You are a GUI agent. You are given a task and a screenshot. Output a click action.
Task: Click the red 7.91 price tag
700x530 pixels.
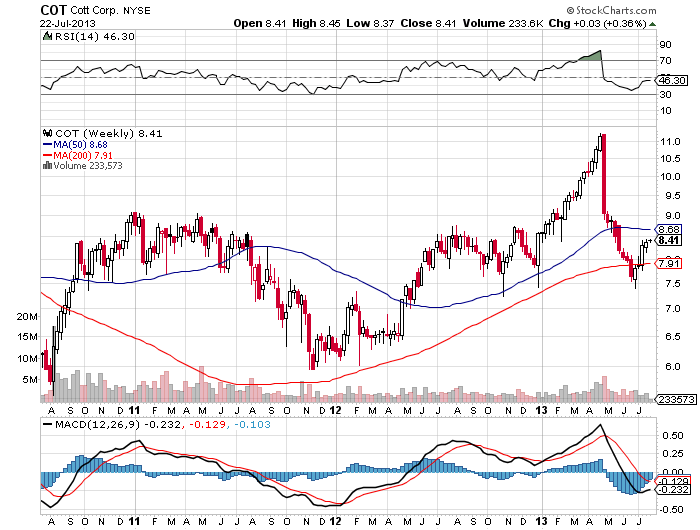tap(669, 263)
